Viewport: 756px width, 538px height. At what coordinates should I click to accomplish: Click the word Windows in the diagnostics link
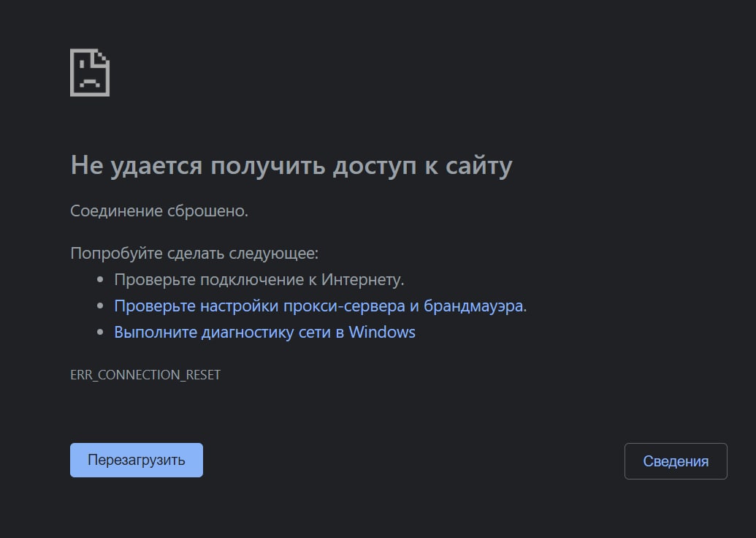(x=382, y=332)
